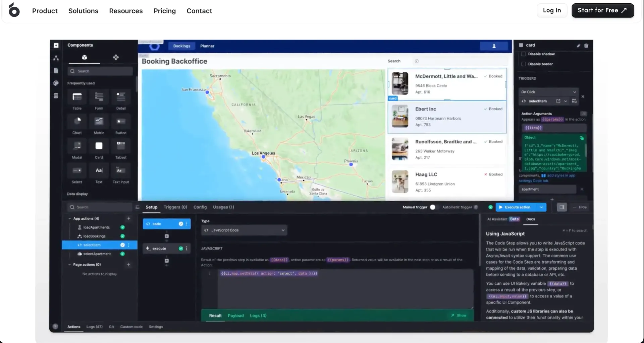This screenshot has height=343, width=644.
Task: Click the trash icon on the card panel
Action: (x=586, y=46)
